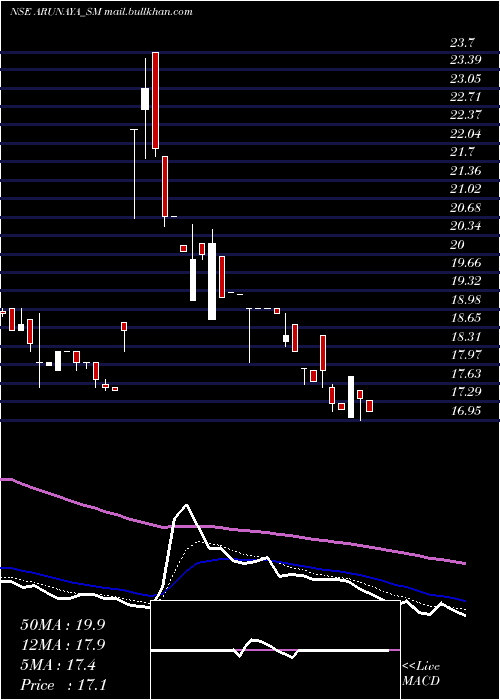The width and height of the screenshot is (500, 700).
Task: Click the 5MA : 17.4 readout
Action: pos(58,665)
